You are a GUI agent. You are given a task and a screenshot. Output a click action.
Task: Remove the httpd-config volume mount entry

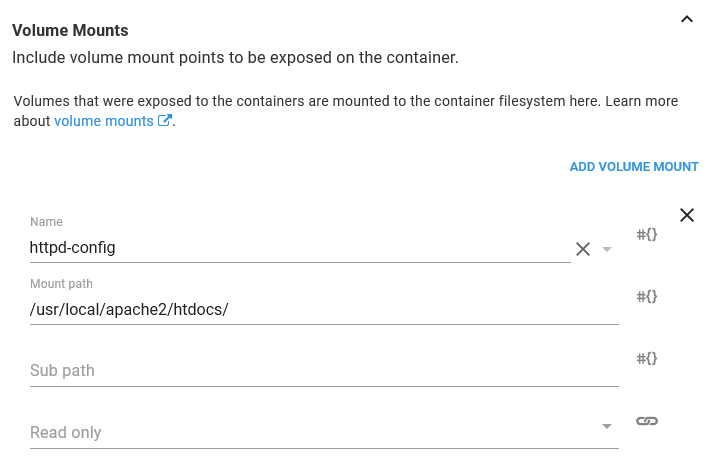tap(687, 215)
